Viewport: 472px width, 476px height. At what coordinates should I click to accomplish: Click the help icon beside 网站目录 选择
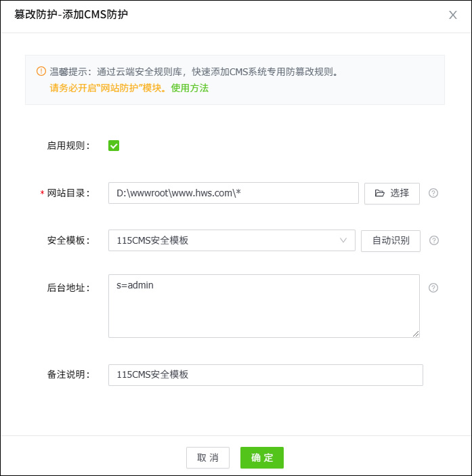[434, 193]
